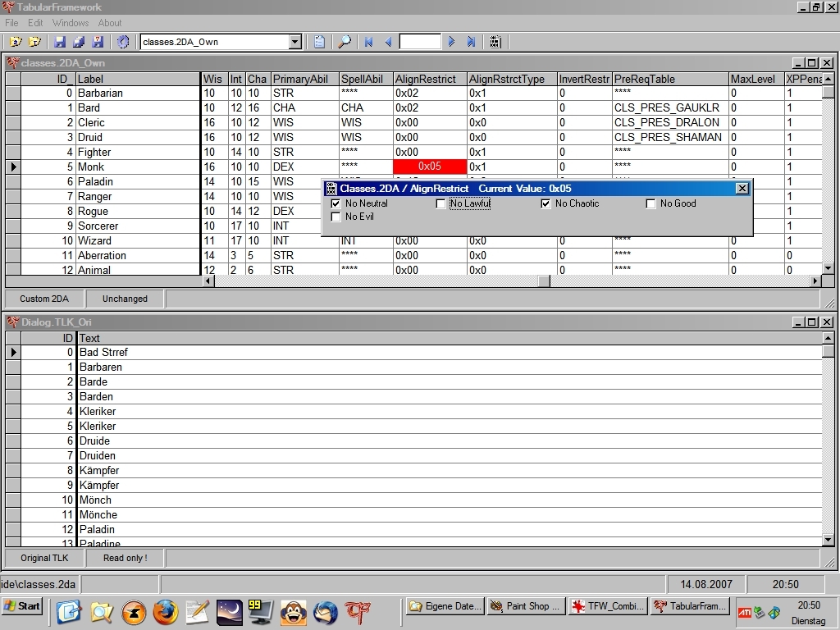Tick the No Evil checkbox
This screenshot has width=840, height=630.
point(336,217)
